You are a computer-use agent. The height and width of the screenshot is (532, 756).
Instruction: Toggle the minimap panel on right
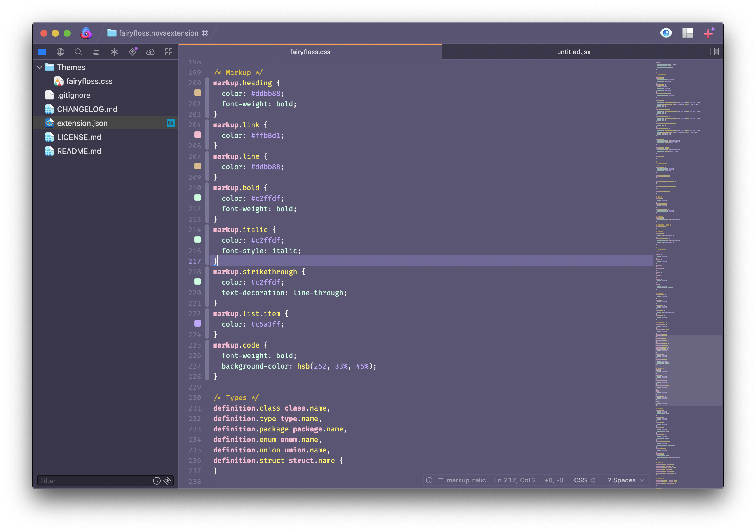(715, 51)
